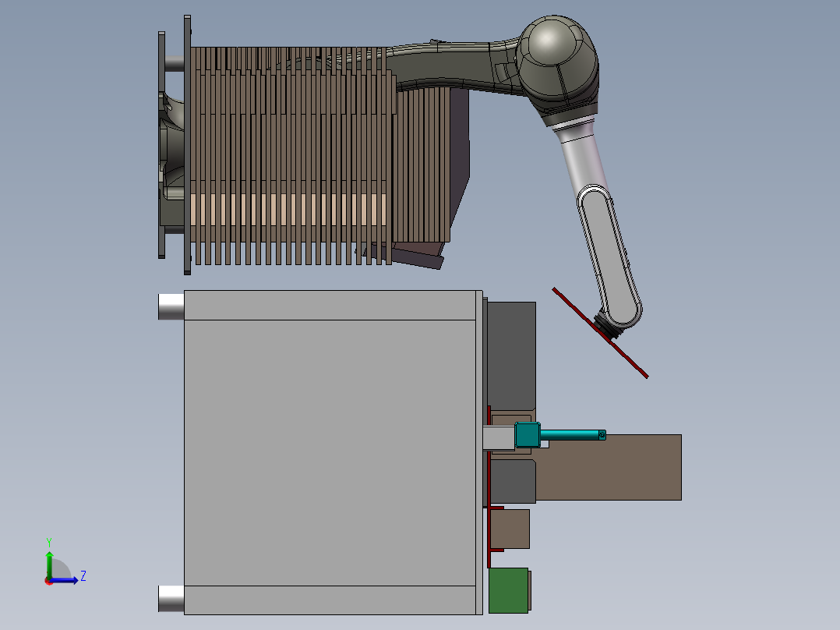Select the robot's dark olive upper arm

tap(455, 65)
